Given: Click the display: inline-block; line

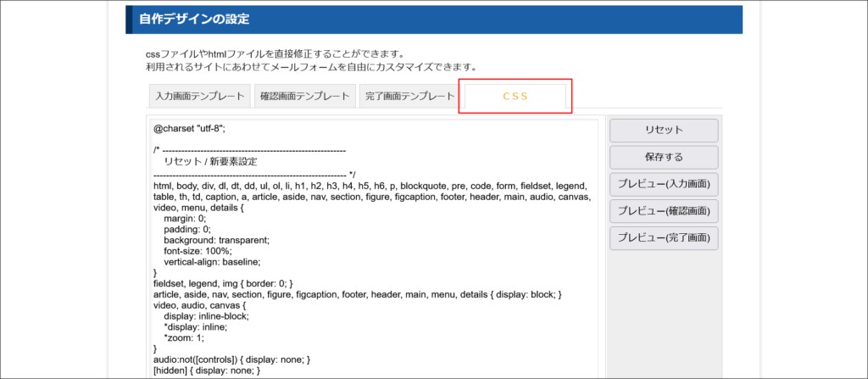Looking at the screenshot, I should [x=206, y=315].
